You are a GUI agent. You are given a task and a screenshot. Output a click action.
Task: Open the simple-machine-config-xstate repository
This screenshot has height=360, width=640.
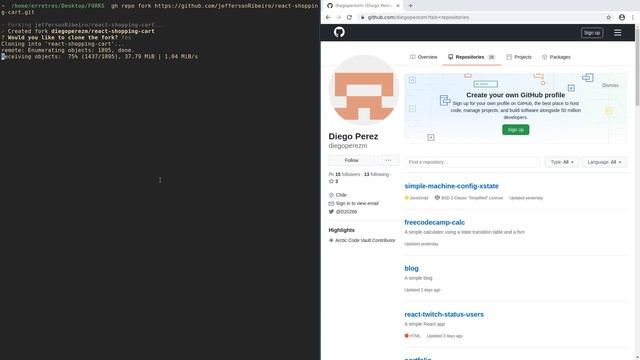point(451,186)
